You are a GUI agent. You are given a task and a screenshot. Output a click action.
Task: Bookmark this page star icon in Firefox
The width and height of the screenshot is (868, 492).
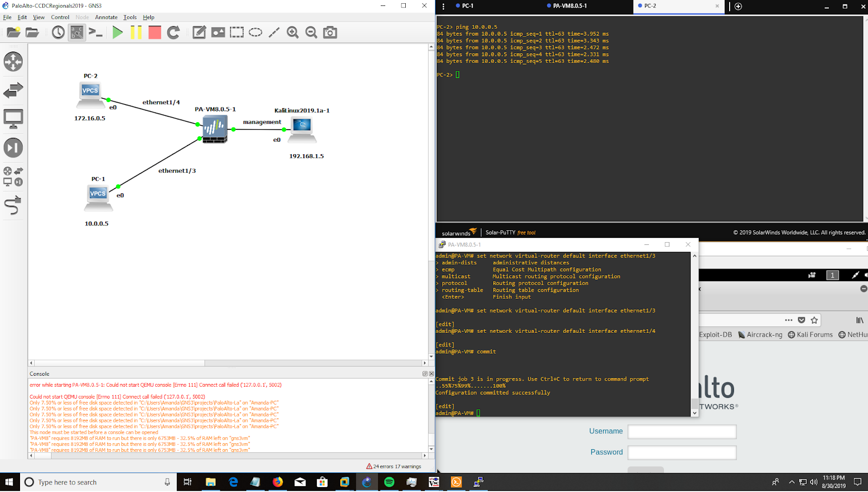pyautogui.click(x=814, y=320)
